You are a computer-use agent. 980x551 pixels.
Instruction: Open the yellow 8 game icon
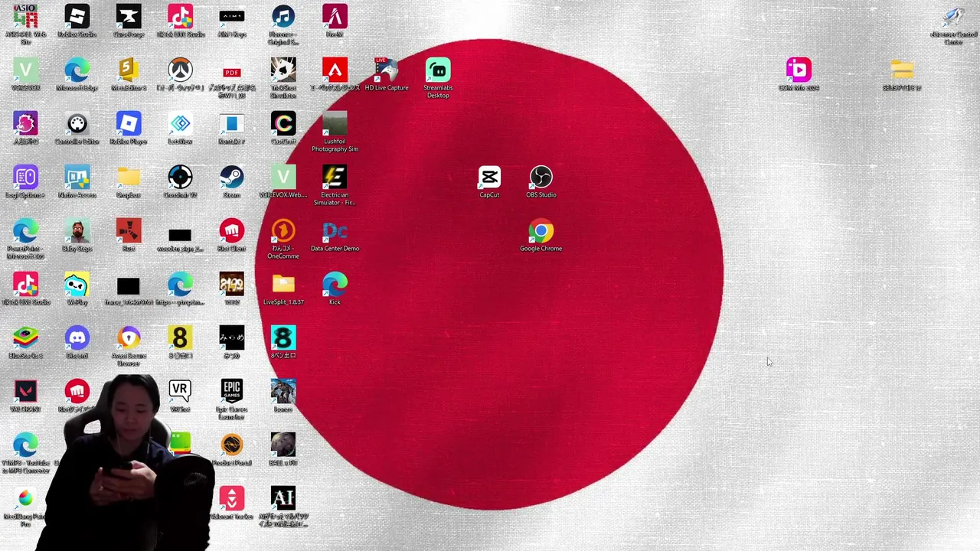pyautogui.click(x=180, y=338)
